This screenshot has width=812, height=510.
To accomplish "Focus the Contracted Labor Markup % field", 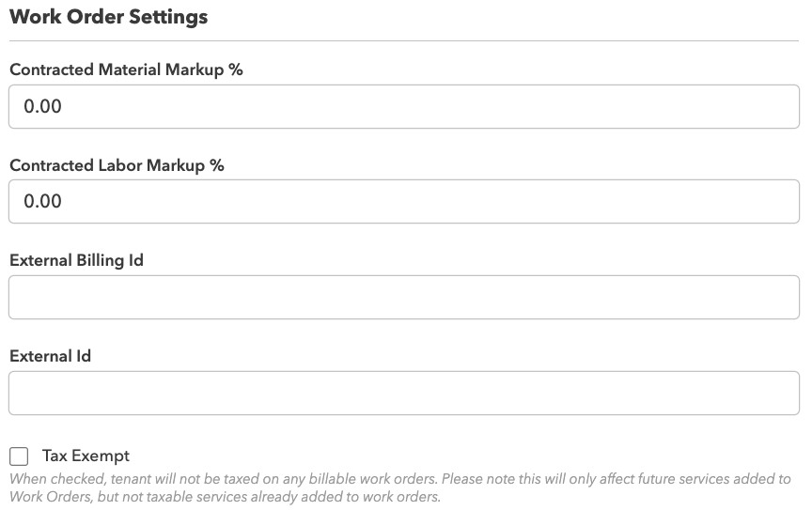I will 404,201.
